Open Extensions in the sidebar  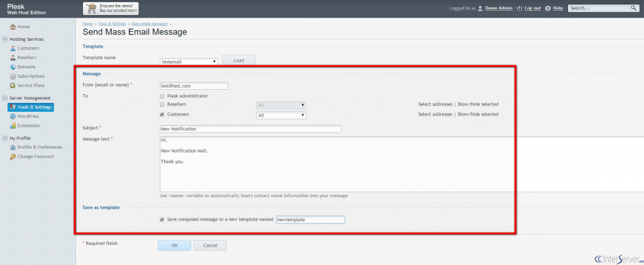(x=28, y=126)
